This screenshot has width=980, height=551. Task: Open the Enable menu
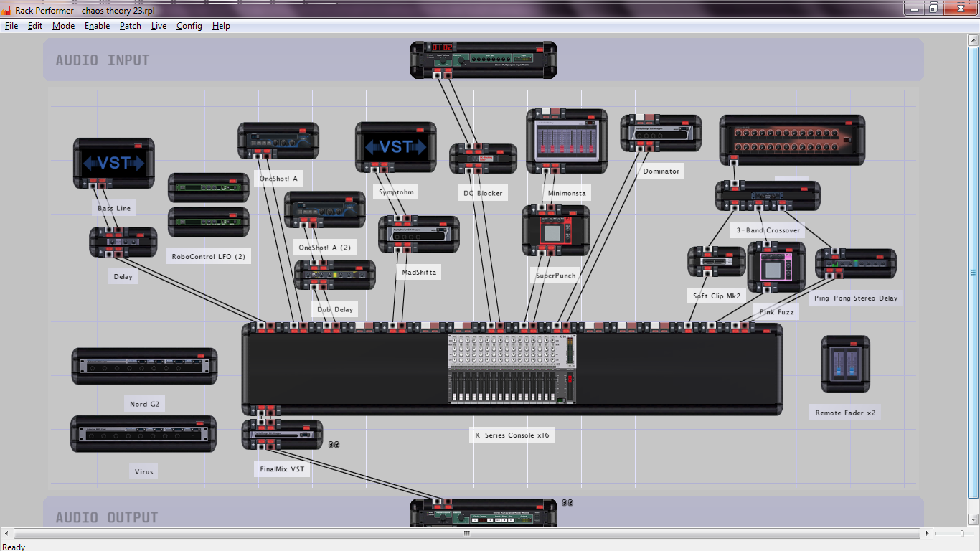coord(97,26)
